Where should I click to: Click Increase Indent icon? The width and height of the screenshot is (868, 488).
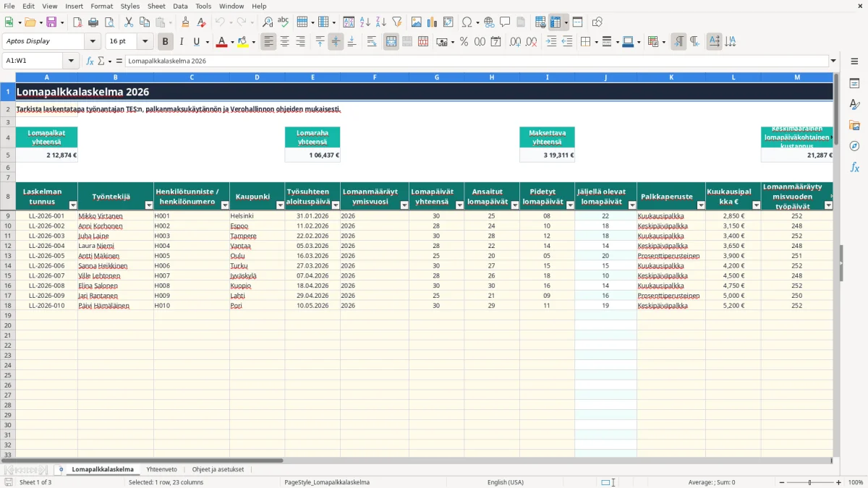(551, 42)
